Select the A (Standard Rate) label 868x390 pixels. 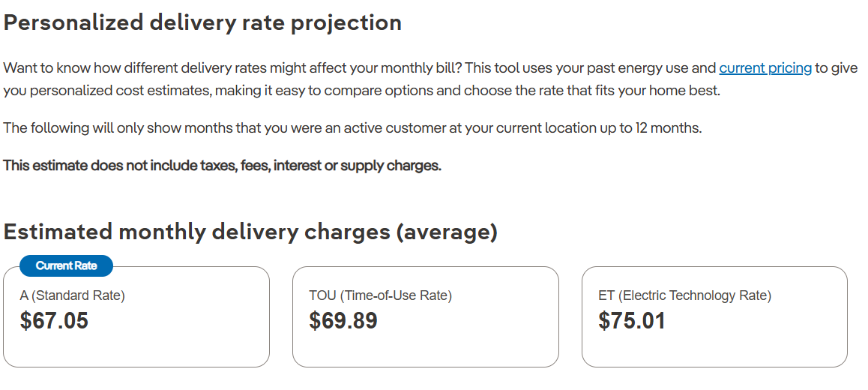tap(73, 295)
